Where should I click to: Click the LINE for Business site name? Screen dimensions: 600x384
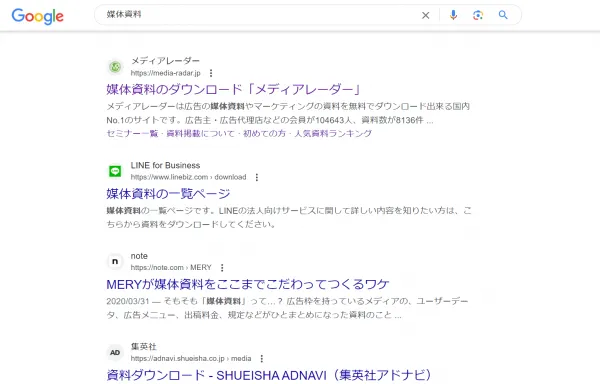tap(165, 165)
